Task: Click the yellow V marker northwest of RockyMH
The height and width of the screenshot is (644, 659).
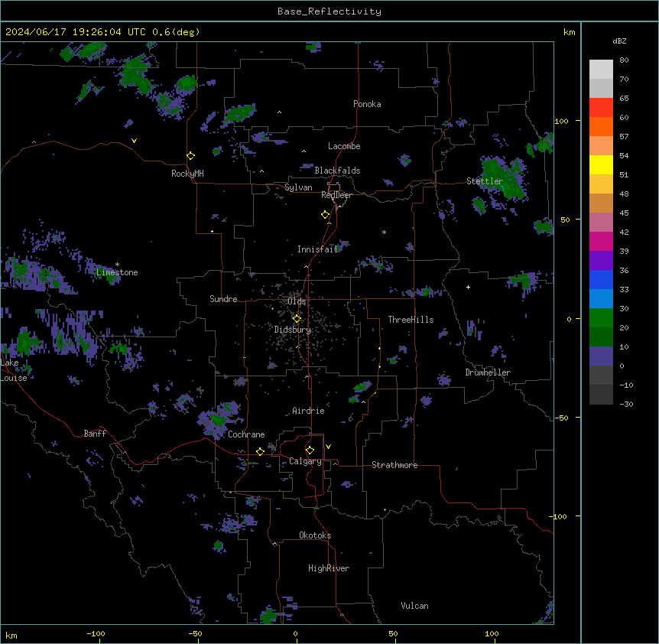Action: pyautogui.click(x=134, y=141)
